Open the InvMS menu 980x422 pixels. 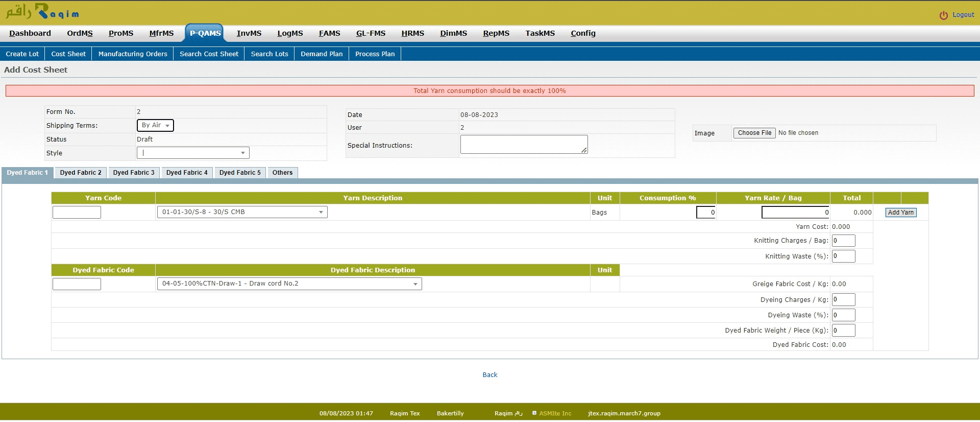click(x=249, y=33)
